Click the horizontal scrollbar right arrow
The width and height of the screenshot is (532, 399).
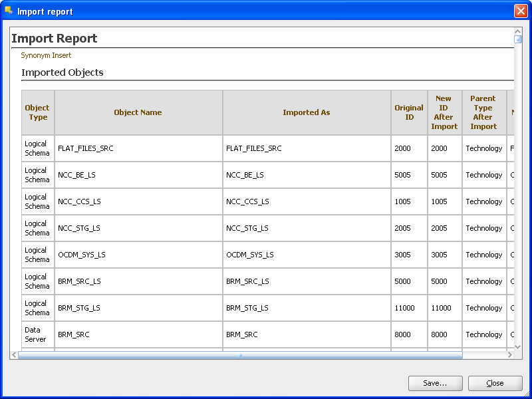pos(510,355)
